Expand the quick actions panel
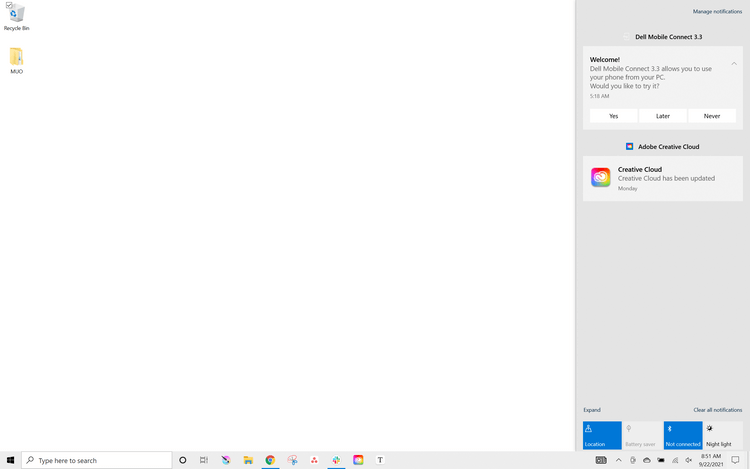750x469 pixels. tap(592, 410)
